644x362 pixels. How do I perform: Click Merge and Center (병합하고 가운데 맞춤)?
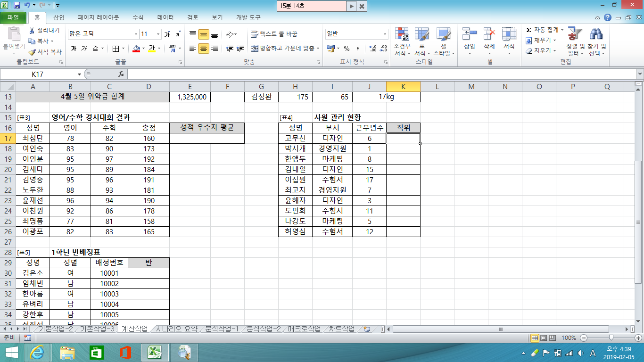284,48
